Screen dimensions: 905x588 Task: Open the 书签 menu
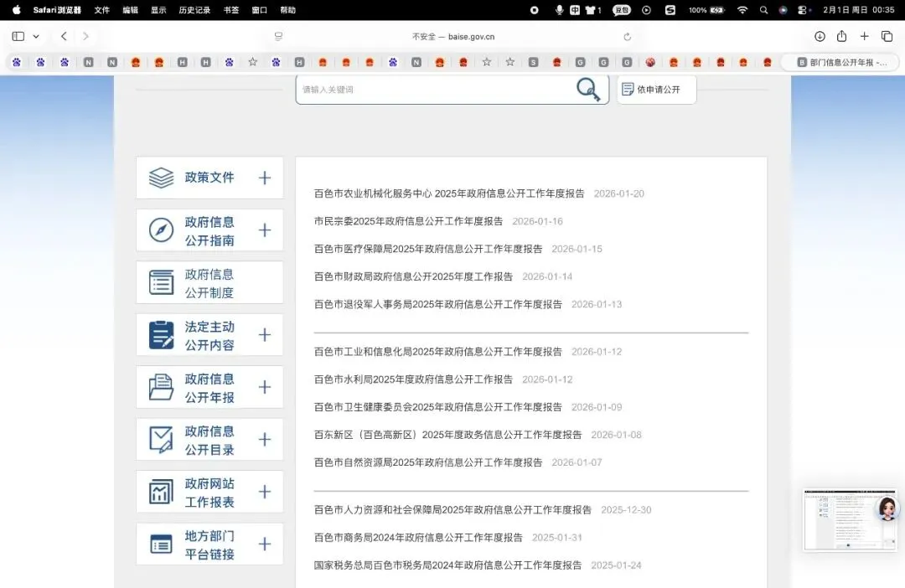coord(231,10)
